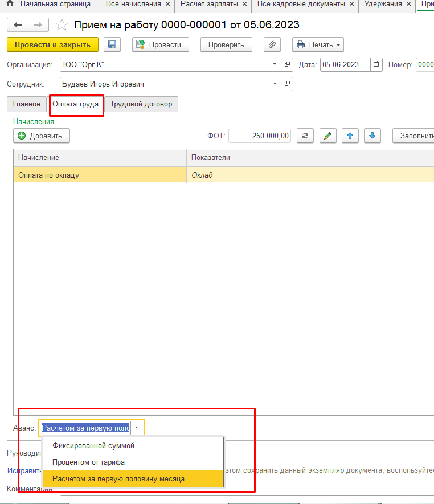Expand the Организация dropdown list

click(x=275, y=64)
